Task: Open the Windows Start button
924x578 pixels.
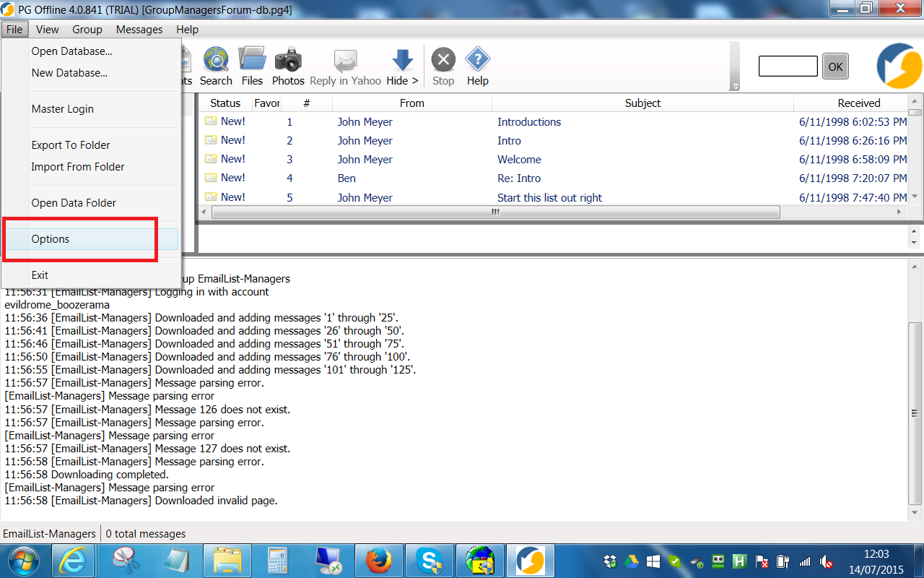Action: coord(24,561)
